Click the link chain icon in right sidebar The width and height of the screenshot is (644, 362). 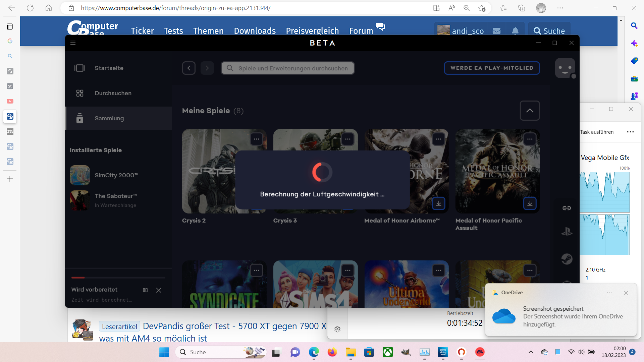pos(567,208)
